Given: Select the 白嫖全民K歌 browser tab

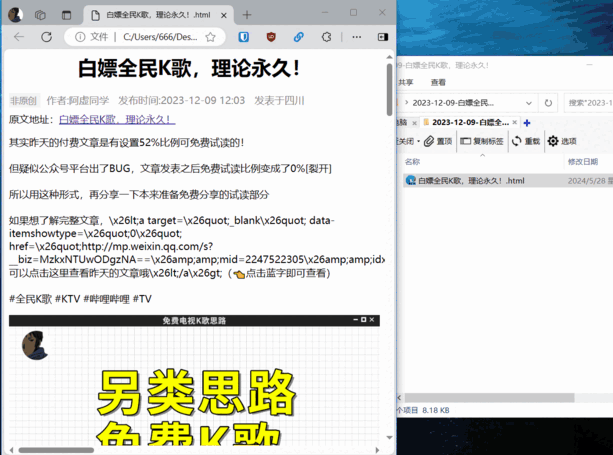Looking at the screenshot, I should tap(158, 15).
